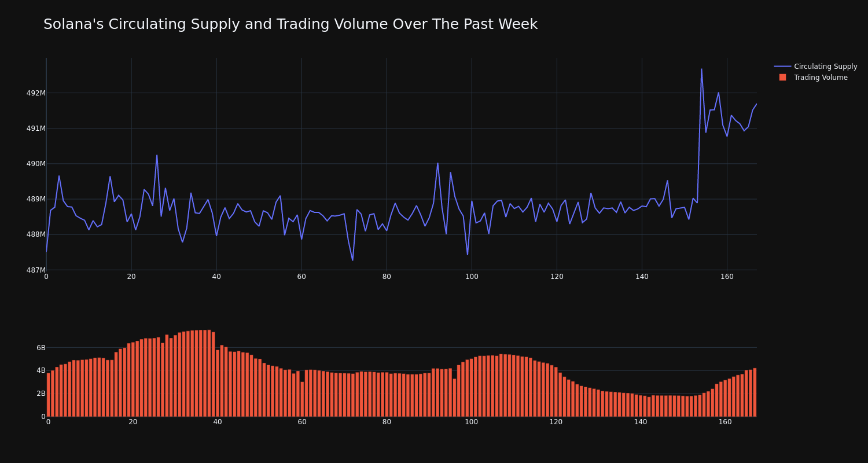Click the volume chart x-axis label 160
The width and height of the screenshot is (868, 463).
(725, 422)
